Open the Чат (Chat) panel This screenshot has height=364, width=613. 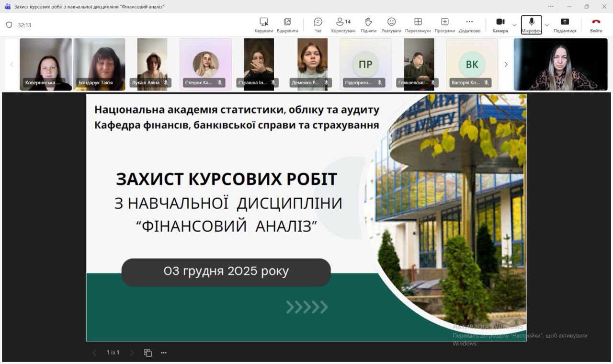tap(318, 24)
